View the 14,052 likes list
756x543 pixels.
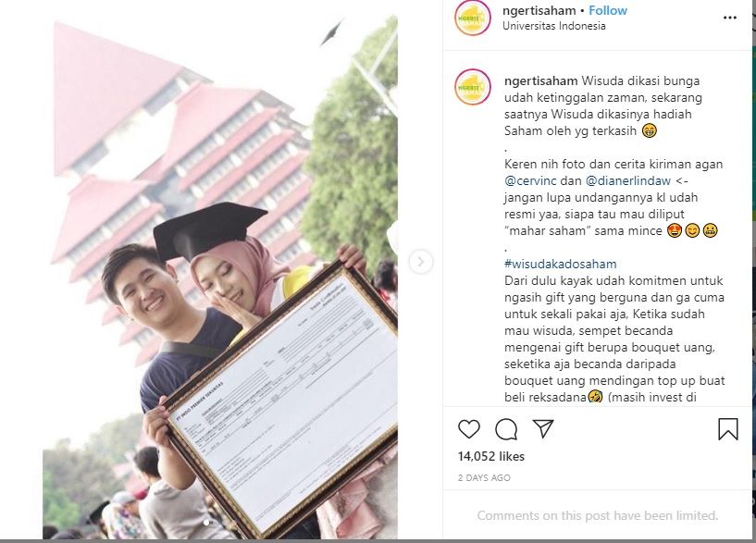[490, 456]
